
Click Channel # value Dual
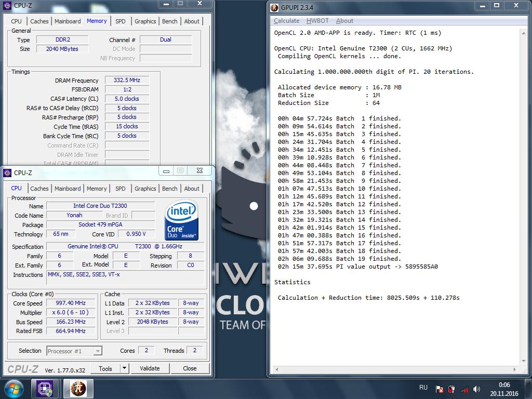(x=166, y=39)
